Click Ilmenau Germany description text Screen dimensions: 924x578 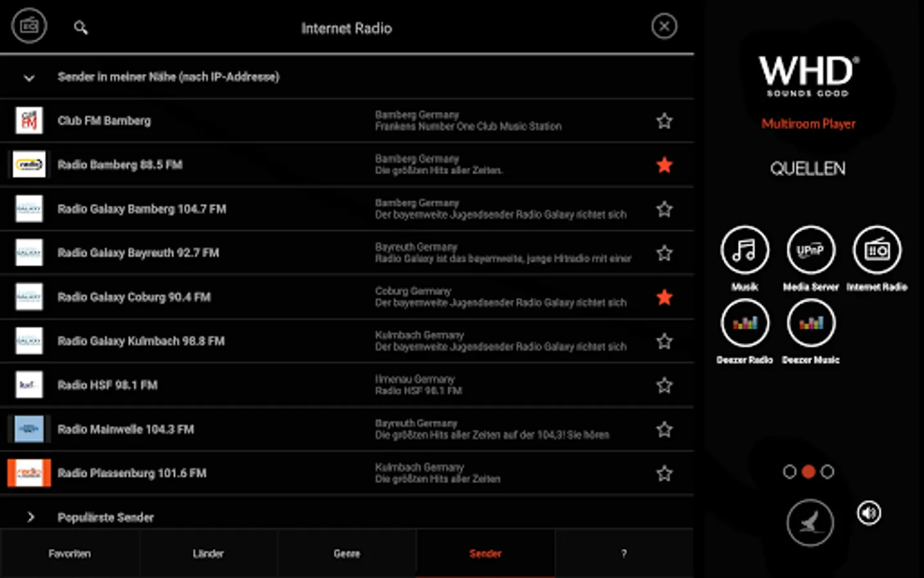coord(415,379)
